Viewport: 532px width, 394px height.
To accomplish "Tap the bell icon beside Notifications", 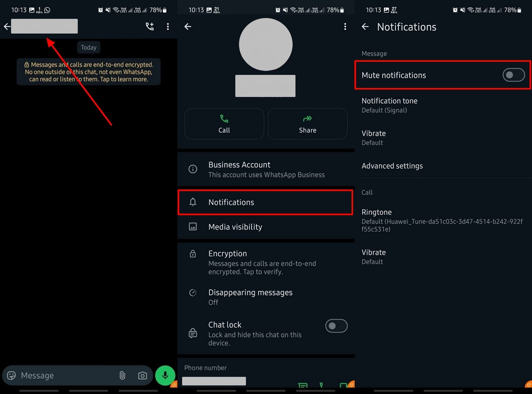I will pos(193,202).
